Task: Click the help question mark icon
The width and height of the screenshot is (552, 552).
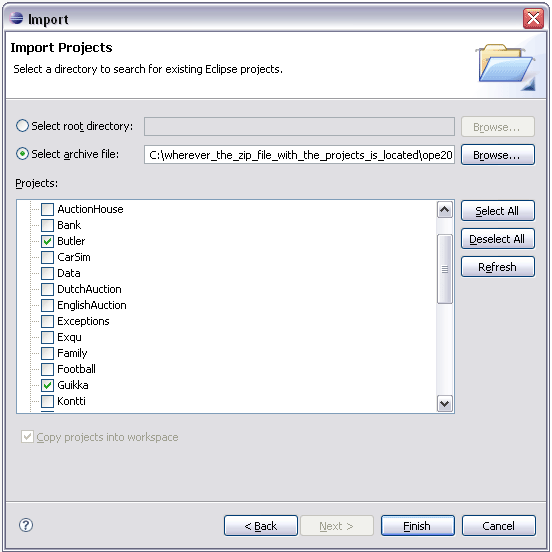Action: point(26,525)
